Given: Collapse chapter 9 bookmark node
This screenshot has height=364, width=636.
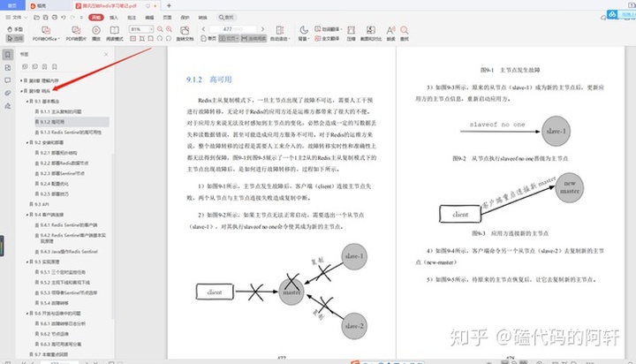Looking at the screenshot, I should click(21, 91).
